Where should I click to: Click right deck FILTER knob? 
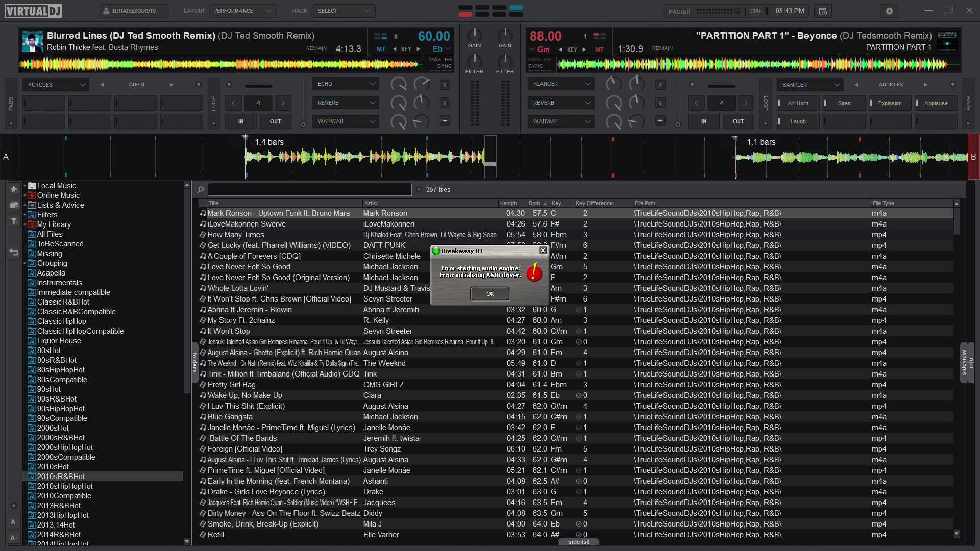point(505,61)
